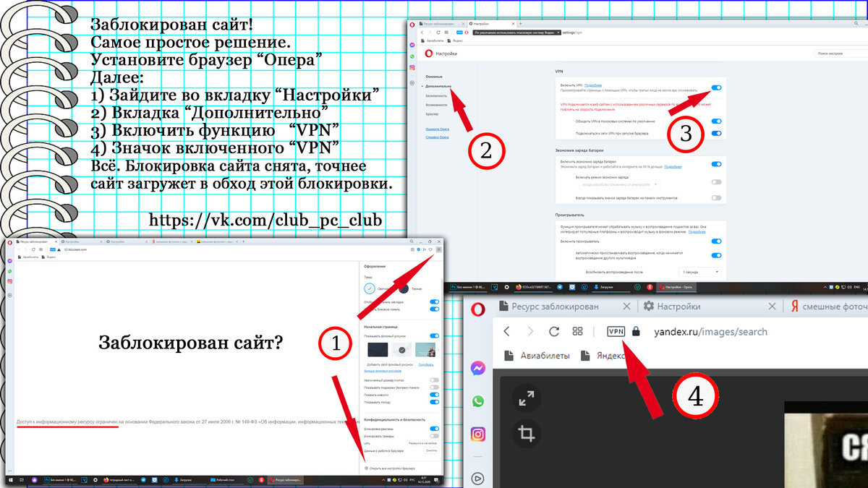Select Возможности in the settings sidebar
Image resolution: width=868 pixels, height=488 pixels.
pos(436,105)
